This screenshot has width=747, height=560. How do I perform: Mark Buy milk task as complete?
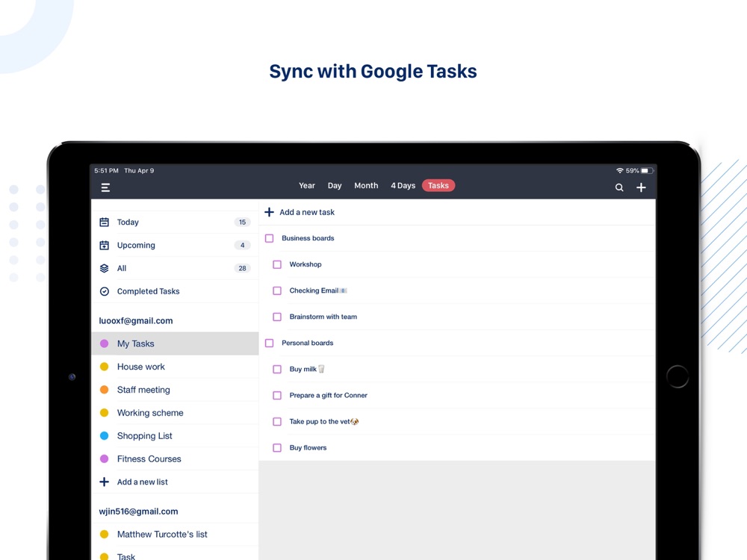[x=277, y=369]
